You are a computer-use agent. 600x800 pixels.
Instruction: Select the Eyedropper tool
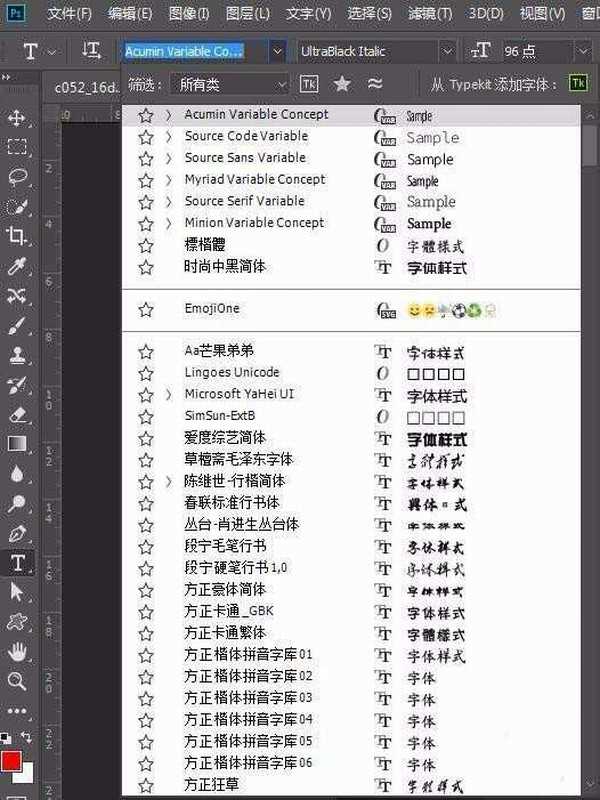click(17, 266)
